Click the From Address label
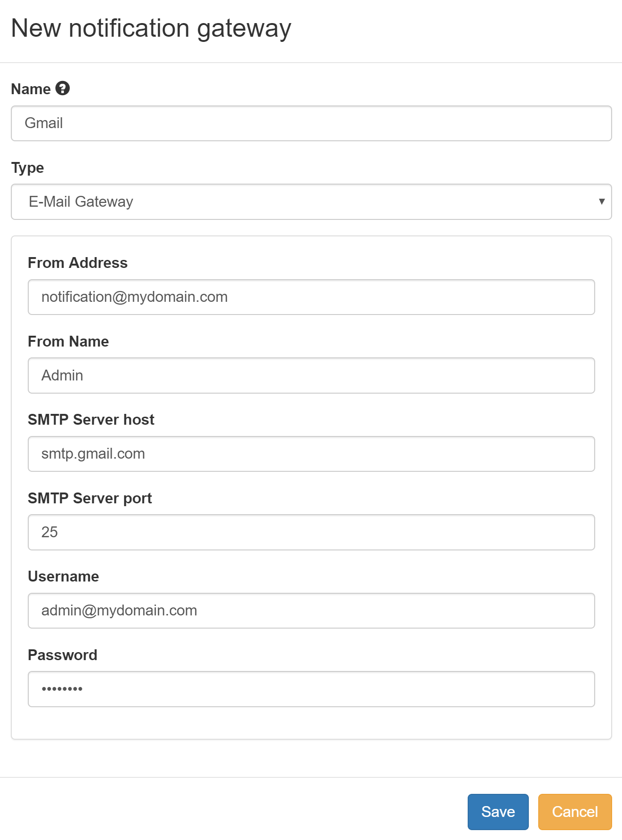622x840 pixels. click(x=78, y=263)
